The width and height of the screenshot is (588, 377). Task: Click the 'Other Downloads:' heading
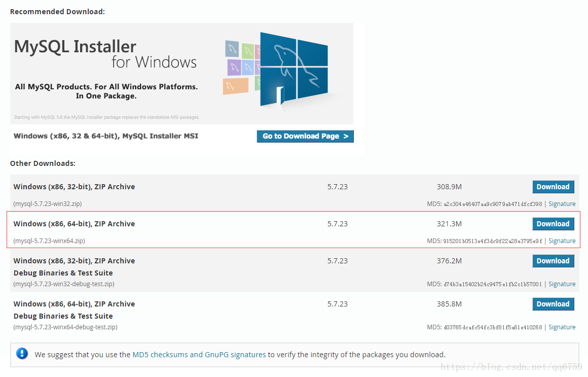[x=43, y=163]
